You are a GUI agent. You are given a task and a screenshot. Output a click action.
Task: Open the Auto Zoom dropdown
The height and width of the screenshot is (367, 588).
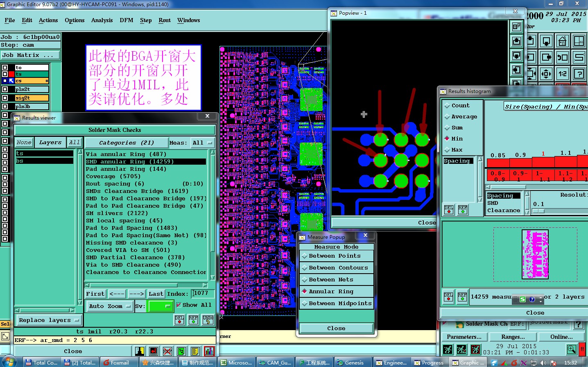coord(109,306)
